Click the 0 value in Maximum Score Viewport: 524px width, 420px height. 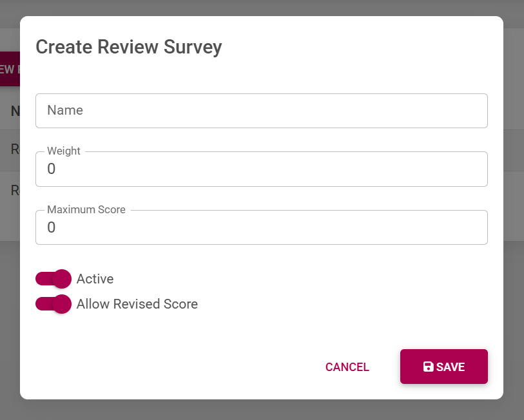[x=52, y=227]
